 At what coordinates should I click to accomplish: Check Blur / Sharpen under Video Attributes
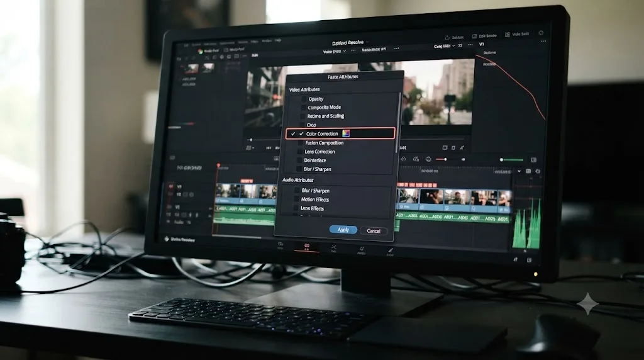(299, 169)
